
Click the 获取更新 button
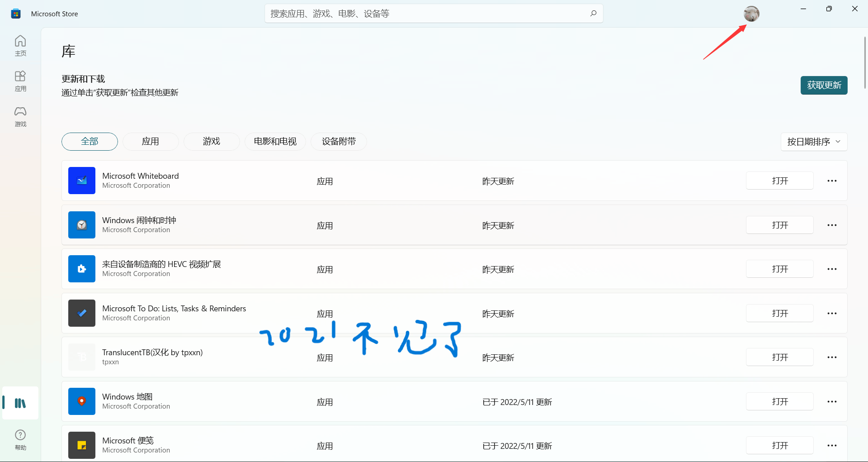tap(824, 85)
